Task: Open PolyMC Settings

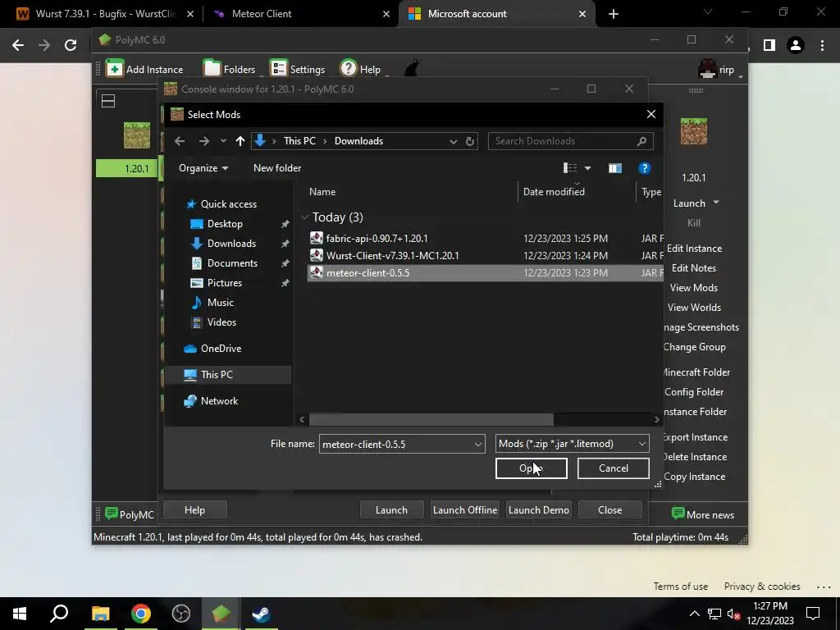Action: [x=297, y=69]
